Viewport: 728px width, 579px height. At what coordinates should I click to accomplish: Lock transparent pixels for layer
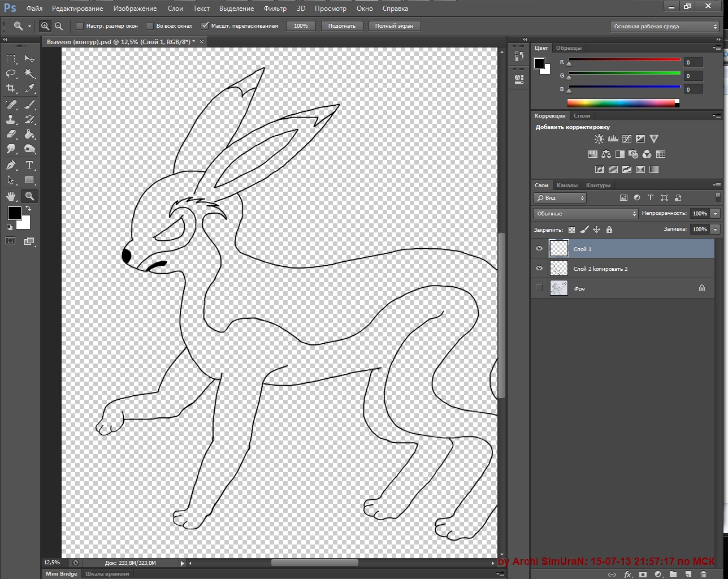tap(571, 230)
